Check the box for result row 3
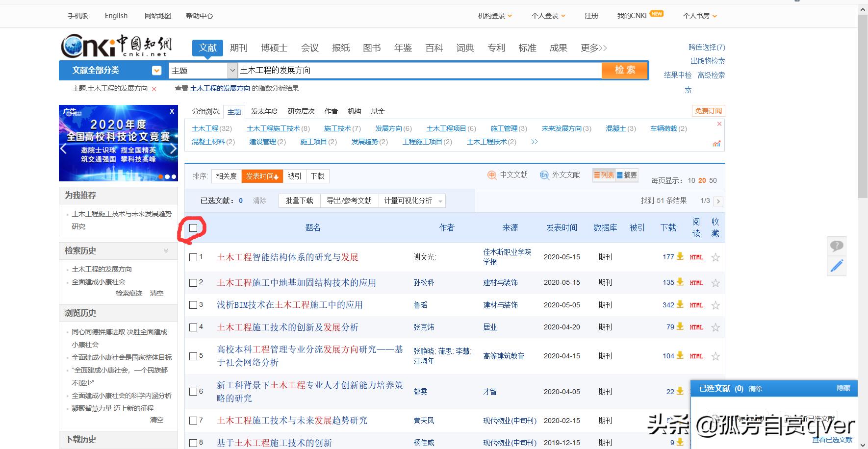 pyautogui.click(x=193, y=305)
